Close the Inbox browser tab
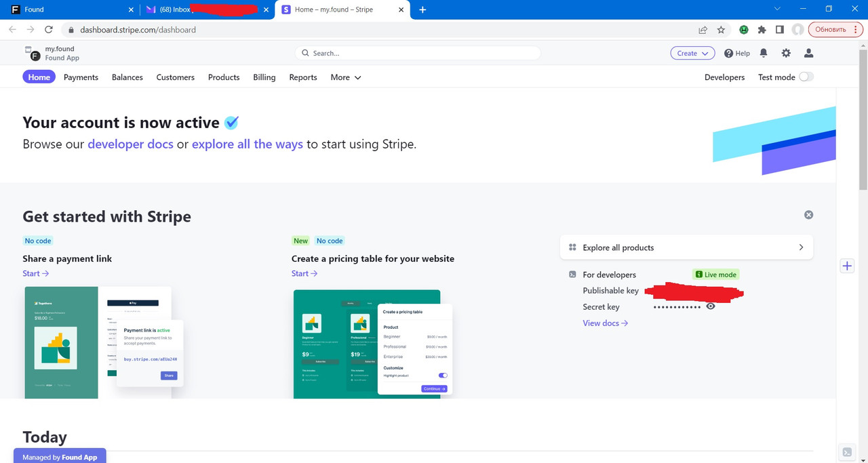Screen dimensions: 868x463 (x=267, y=9)
